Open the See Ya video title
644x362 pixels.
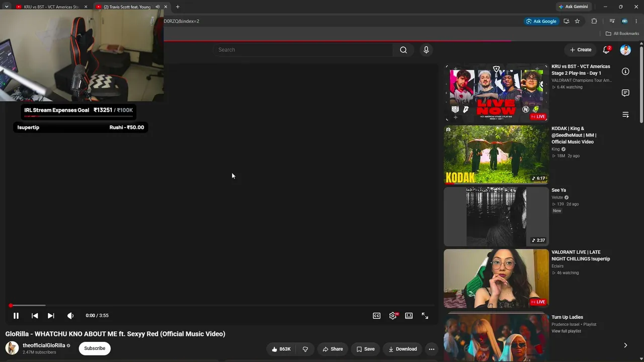[558, 190]
